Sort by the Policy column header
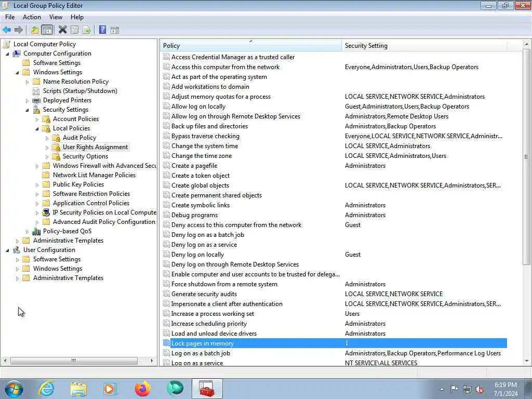Image resolution: width=532 pixels, height=399 pixels. [251, 46]
